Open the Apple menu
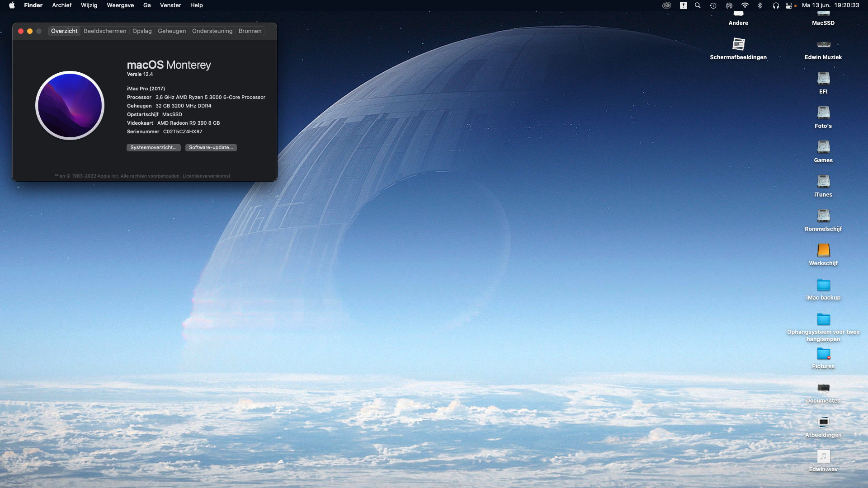 click(12, 5)
